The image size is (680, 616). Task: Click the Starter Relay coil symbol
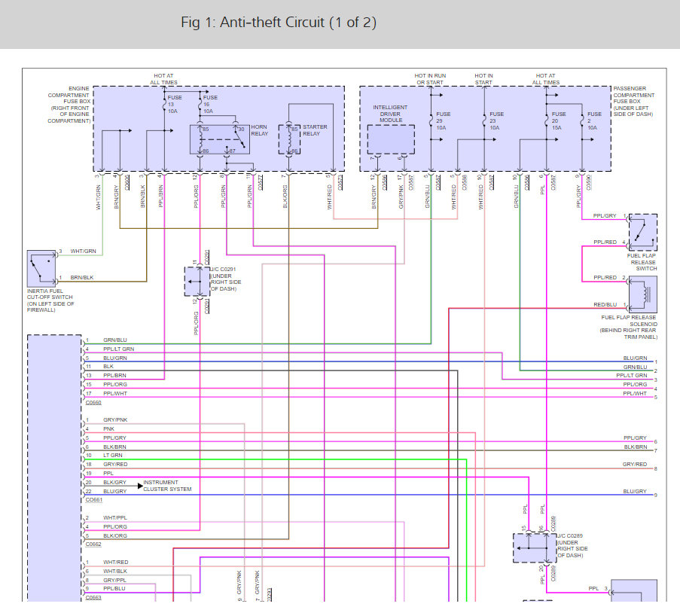(287, 141)
